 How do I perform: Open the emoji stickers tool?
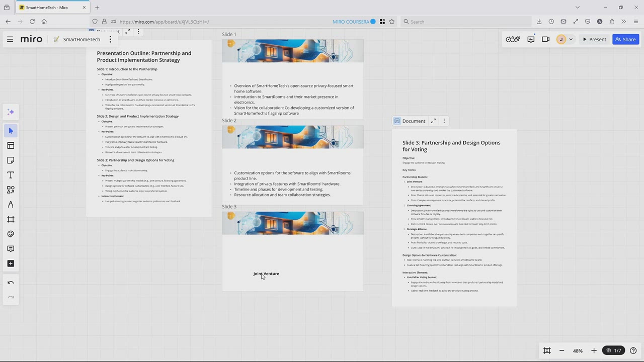11,234
